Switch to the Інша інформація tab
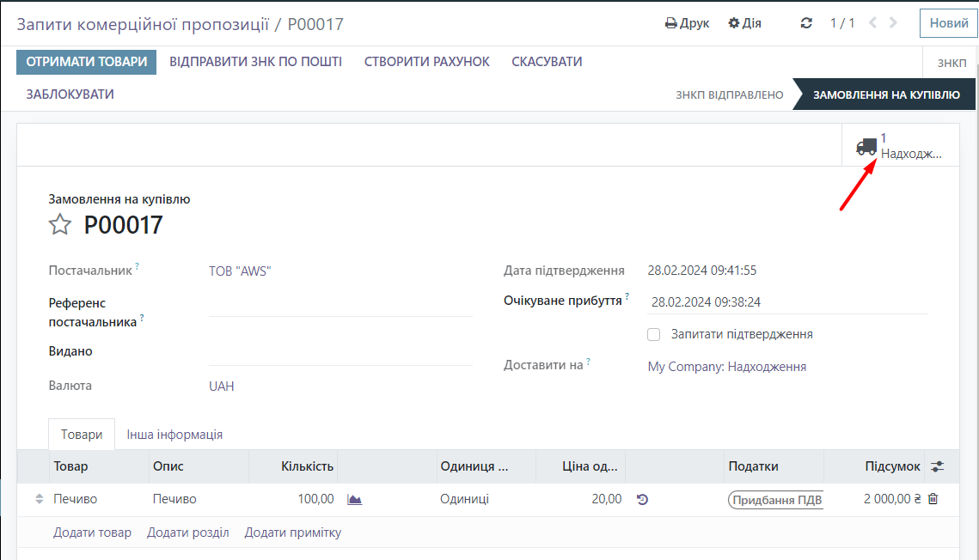This screenshot has width=979, height=560. point(174,435)
